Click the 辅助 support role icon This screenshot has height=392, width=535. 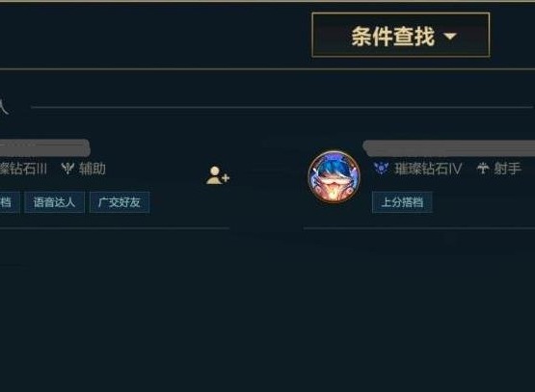67,169
